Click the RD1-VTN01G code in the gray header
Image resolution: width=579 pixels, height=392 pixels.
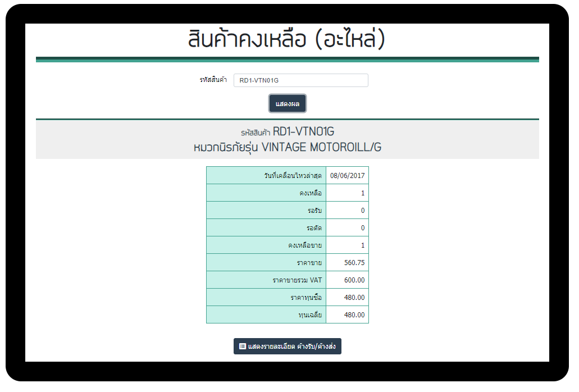coord(303,132)
